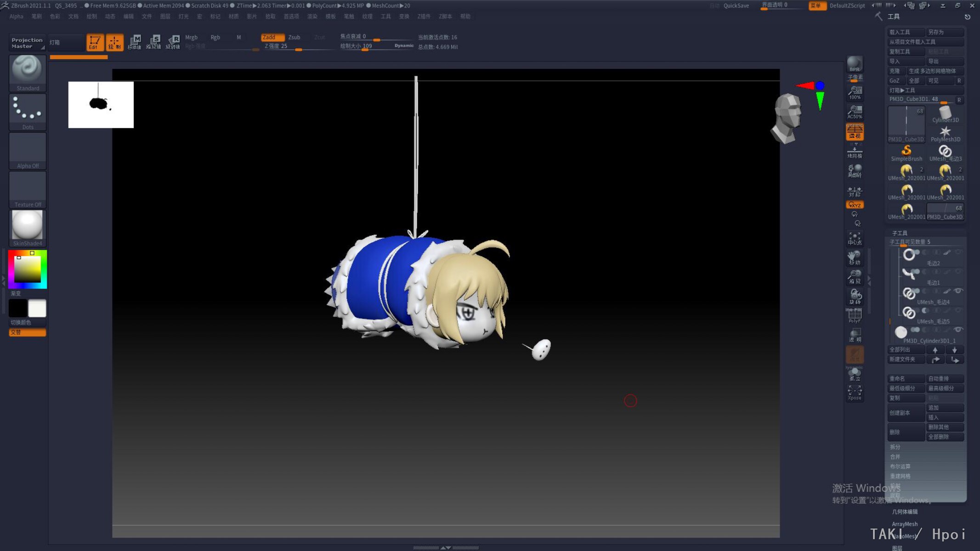Open the Dots stroke picker

[x=28, y=112]
